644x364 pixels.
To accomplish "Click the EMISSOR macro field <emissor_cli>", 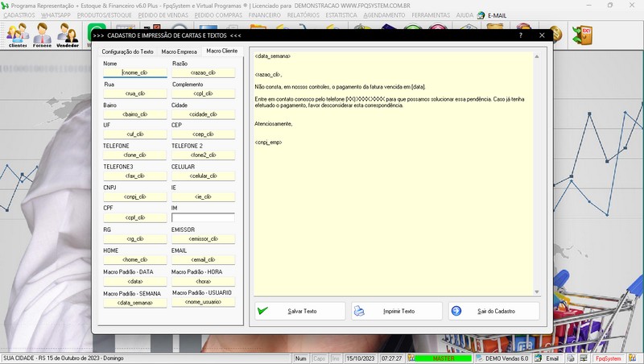I will click(x=204, y=238).
